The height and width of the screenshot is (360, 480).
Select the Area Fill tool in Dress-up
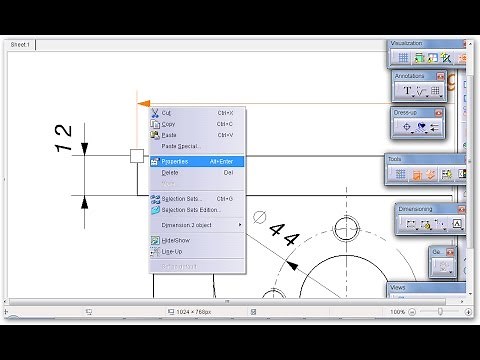(x=421, y=127)
